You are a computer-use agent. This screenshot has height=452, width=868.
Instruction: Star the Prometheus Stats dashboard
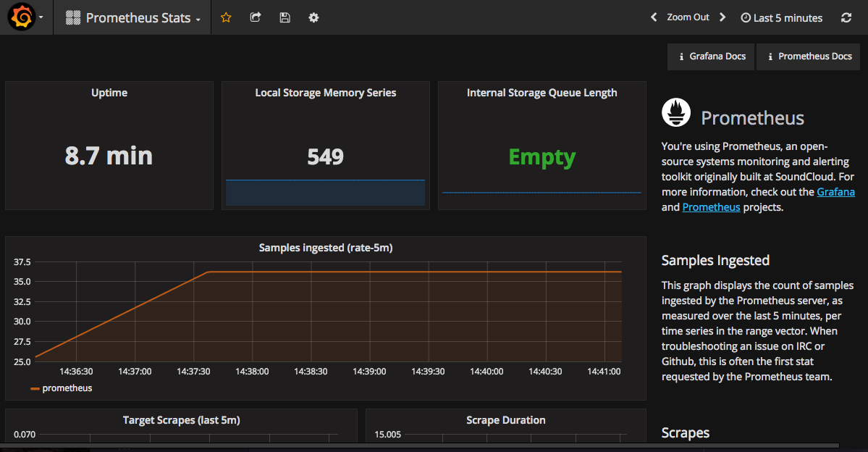click(x=226, y=17)
